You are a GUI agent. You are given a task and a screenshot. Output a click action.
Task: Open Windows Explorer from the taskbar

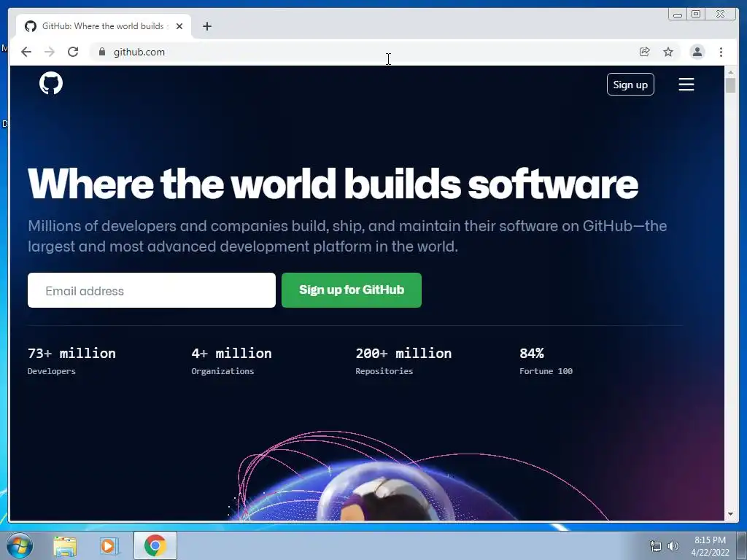pyautogui.click(x=65, y=545)
